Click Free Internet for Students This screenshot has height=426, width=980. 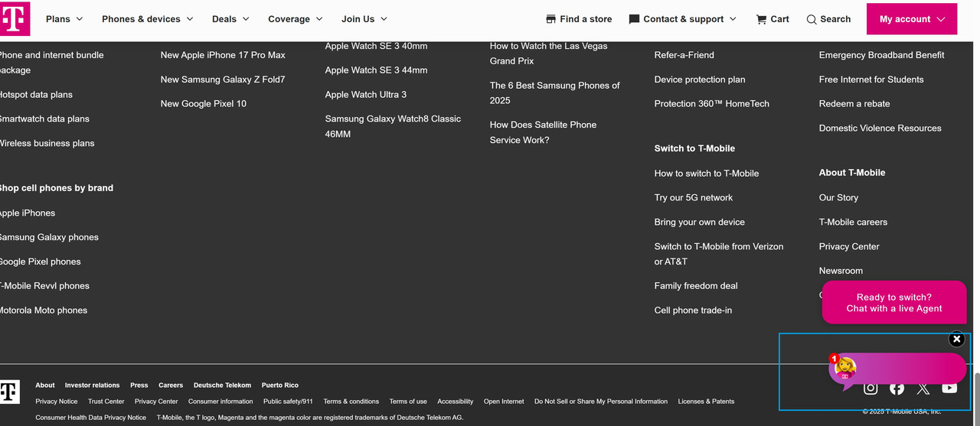pos(871,80)
